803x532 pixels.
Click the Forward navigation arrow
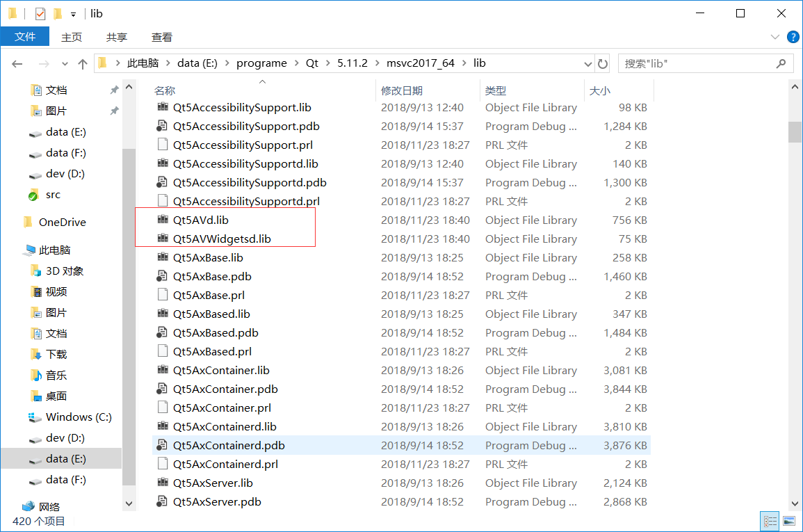44,63
